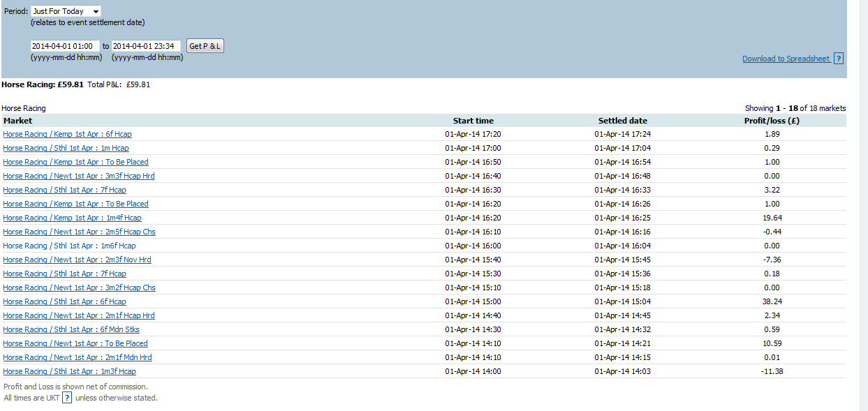Open Sthl 1st Apr 1m3f Hcap market
868x411 pixels.
(x=69, y=371)
